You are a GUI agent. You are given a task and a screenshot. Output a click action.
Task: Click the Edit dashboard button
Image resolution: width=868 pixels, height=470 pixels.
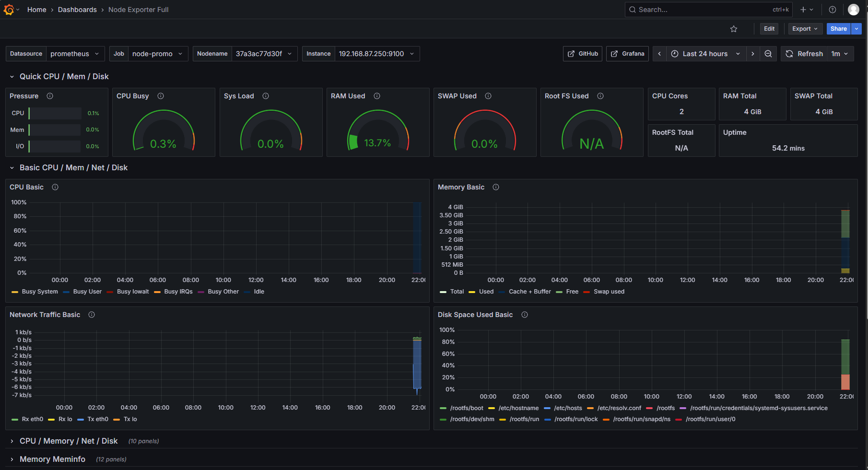coord(769,29)
